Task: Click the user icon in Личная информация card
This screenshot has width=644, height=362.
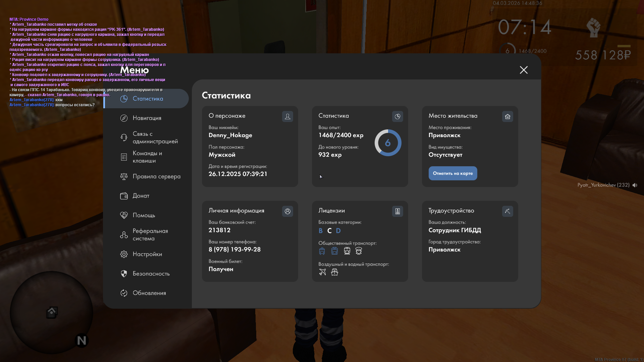Action: pyautogui.click(x=287, y=211)
